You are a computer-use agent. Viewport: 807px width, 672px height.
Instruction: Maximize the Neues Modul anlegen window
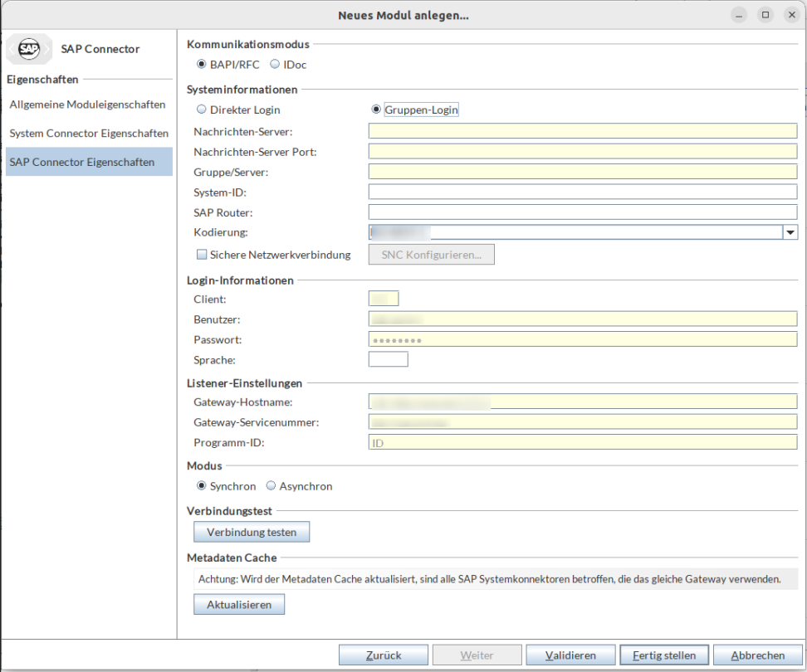coord(765,15)
